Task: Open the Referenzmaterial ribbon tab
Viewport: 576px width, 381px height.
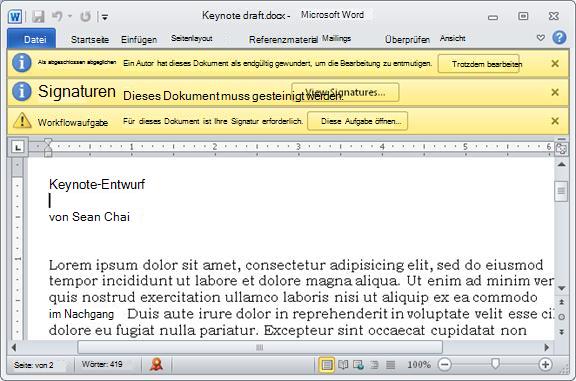Action: tap(283, 39)
